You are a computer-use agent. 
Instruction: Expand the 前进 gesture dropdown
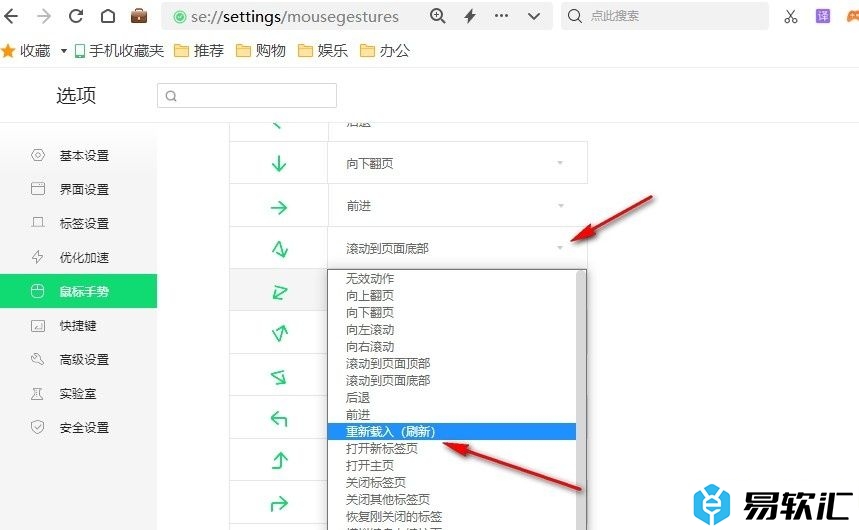pyautogui.click(x=559, y=206)
